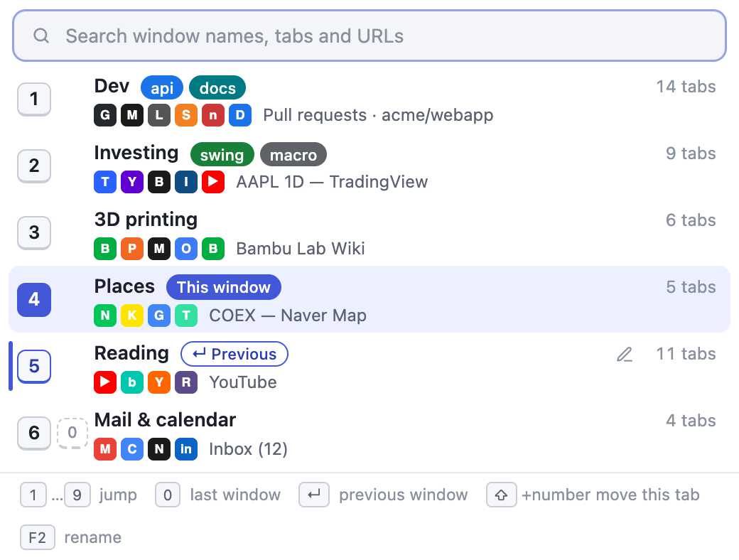Image resolution: width=739 pixels, height=560 pixels.
Task: Open the red n tab icon in Dev
Action: pos(213,115)
